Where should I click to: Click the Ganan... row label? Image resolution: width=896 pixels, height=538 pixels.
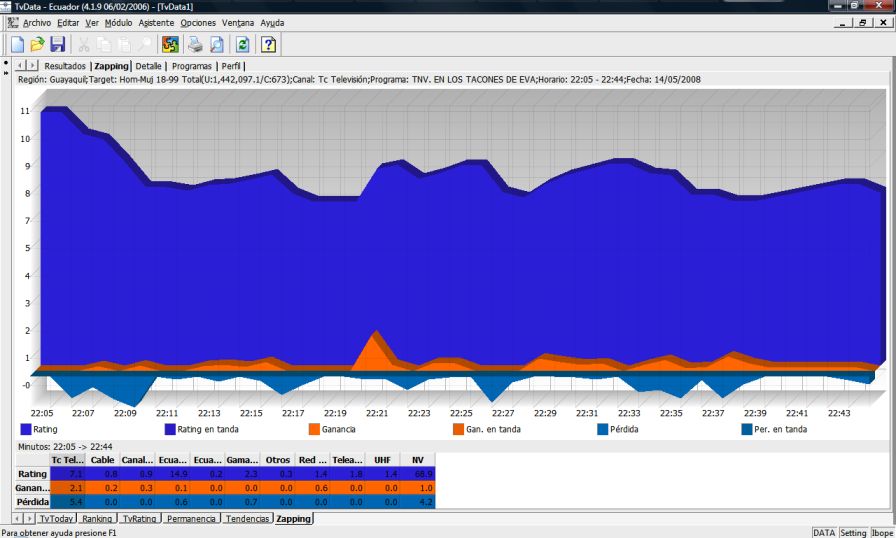point(33,488)
